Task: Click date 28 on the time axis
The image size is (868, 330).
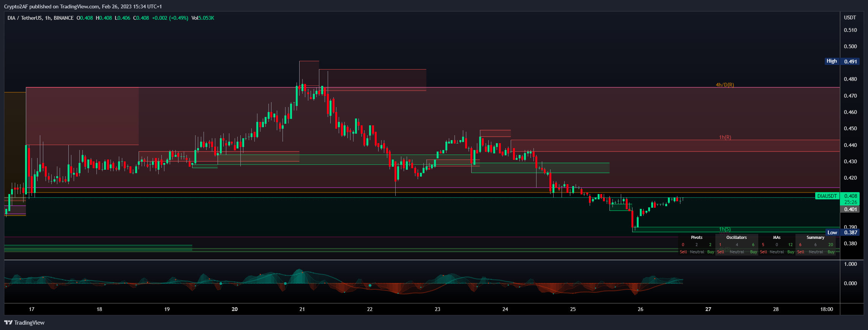Action: click(776, 309)
